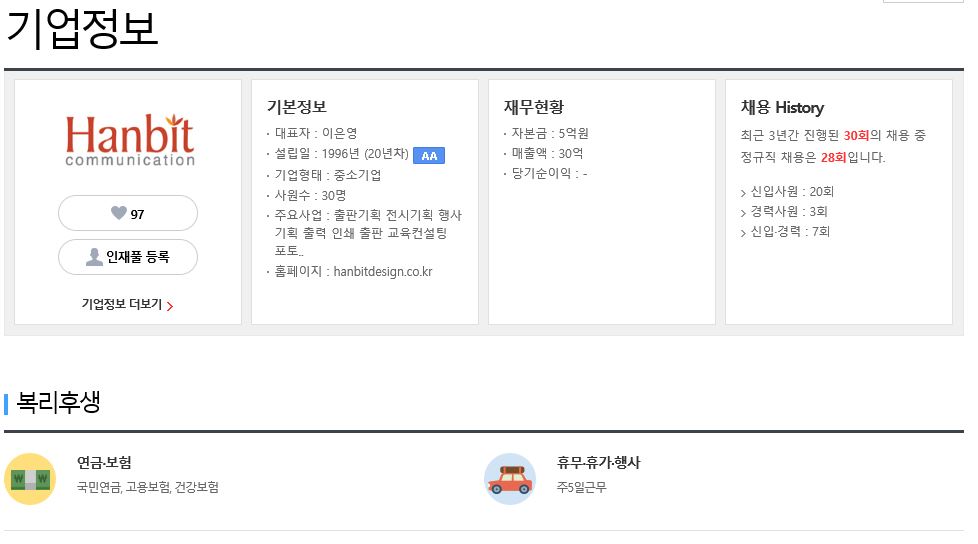Click the 연금·보험 money icon
This screenshot has height=544, width=978.
point(30,479)
